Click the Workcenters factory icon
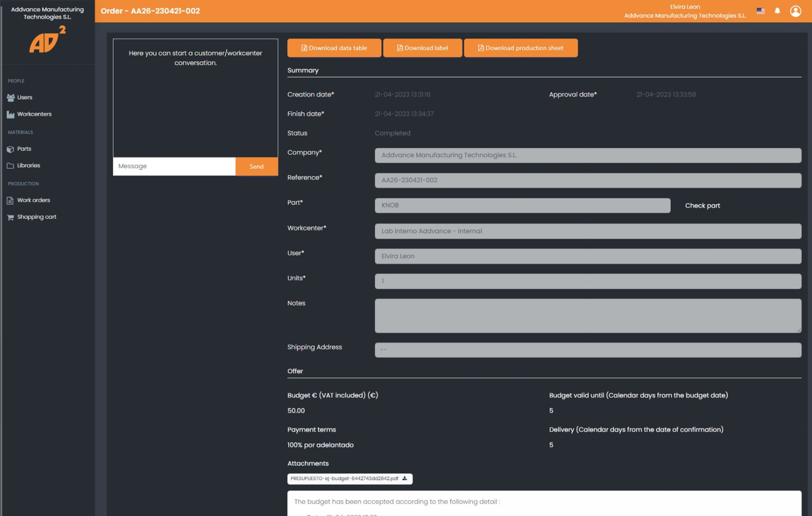The width and height of the screenshot is (812, 516). pyautogui.click(x=10, y=114)
